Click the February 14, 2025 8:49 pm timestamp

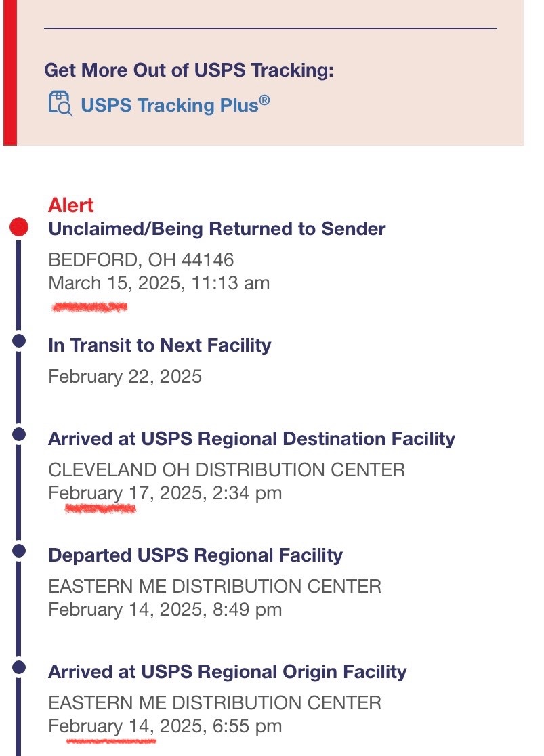[165, 610]
